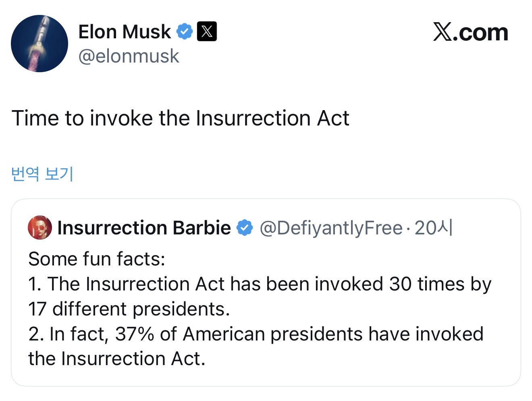The height and width of the screenshot is (401, 532).
Task: Click Elon Musk's rocket profile picture
Action: click(39, 44)
